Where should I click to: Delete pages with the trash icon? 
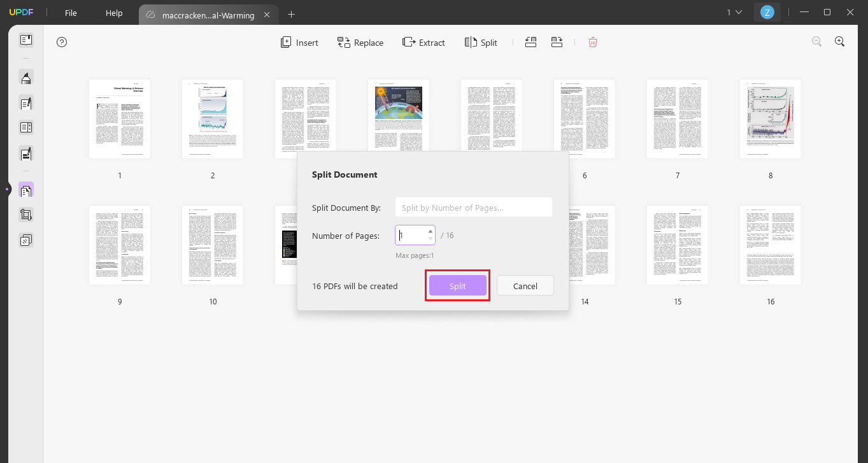tap(592, 42)
